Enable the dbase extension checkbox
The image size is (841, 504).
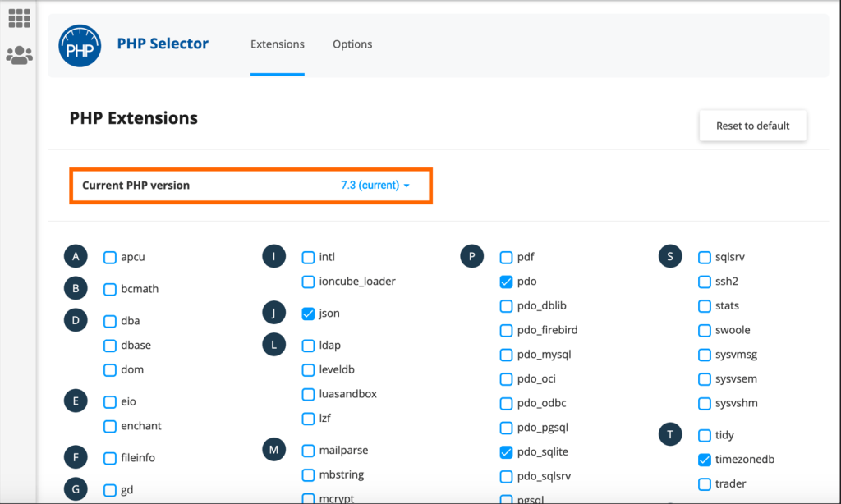pos(110,346)
